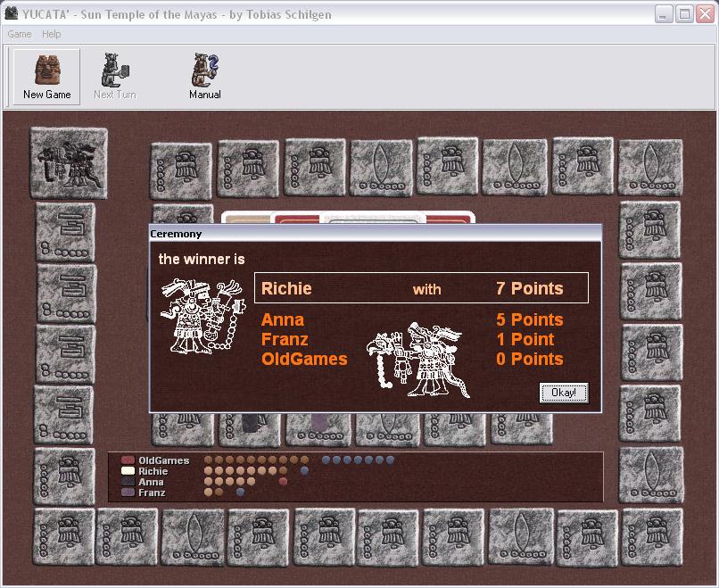Click the Mayan priest figure beside 'the winner is'
This screenshot has width=719, height=588.
point(202,316)
